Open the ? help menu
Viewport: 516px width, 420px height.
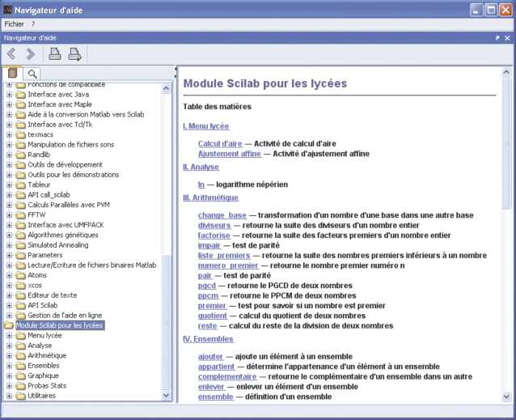coord(33,24)
